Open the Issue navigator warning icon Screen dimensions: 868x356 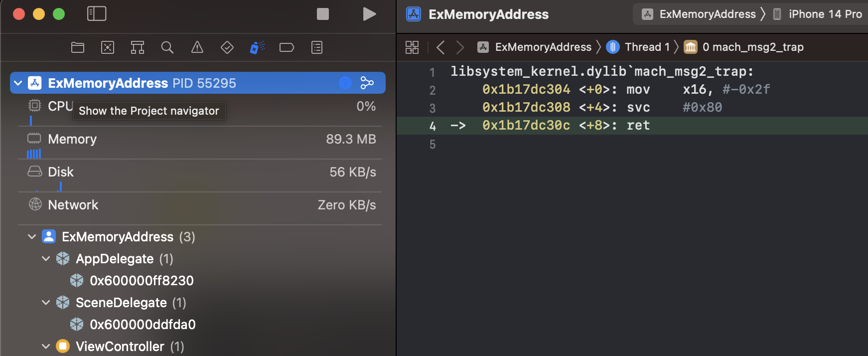pos(197,47)
